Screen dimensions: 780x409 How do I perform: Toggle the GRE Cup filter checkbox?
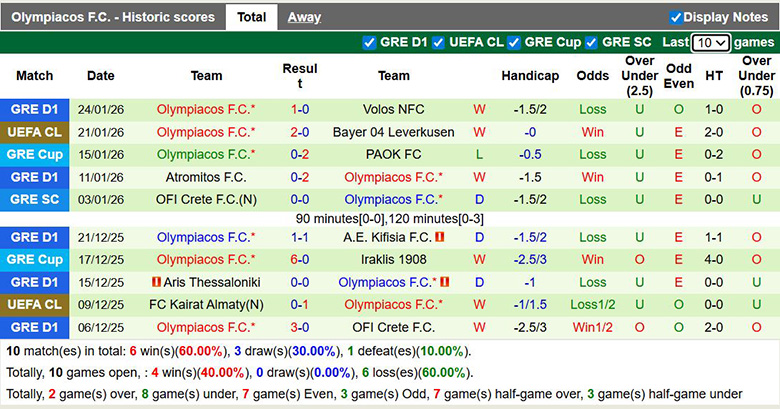pos(514,42)
